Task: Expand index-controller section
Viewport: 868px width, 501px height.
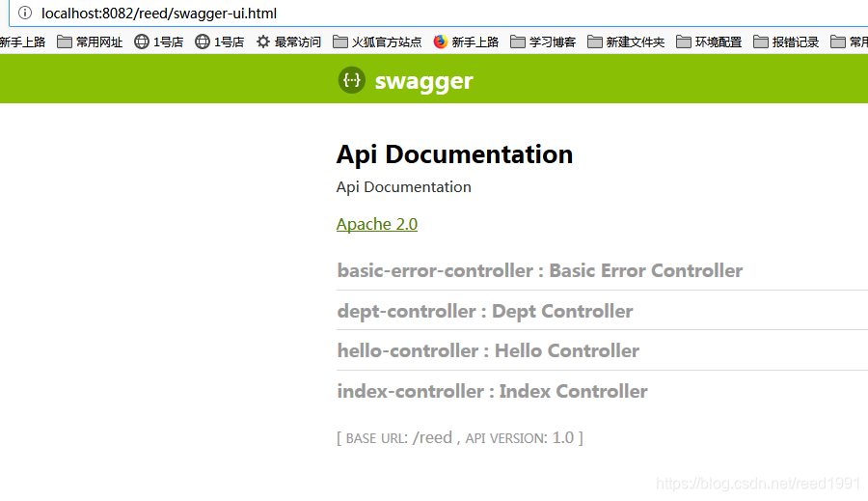Action: coord(492,391)
